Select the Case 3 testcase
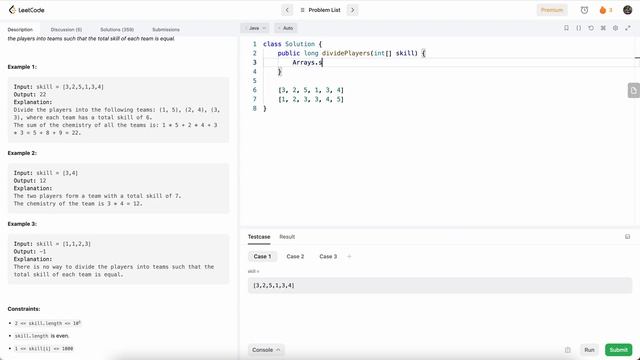Image resolution: width=640 pixels, height=360 pixels. pos(328,256)
